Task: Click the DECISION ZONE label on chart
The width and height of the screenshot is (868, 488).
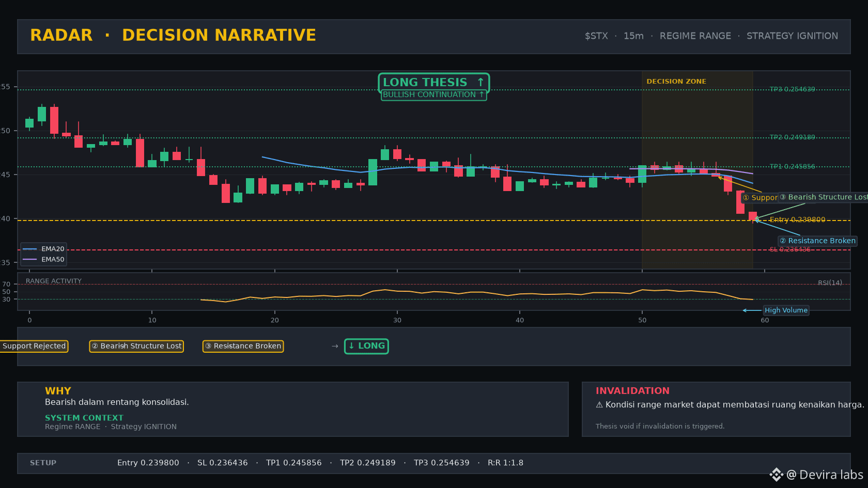Action: pyautogui.click(x=676, y=82)
